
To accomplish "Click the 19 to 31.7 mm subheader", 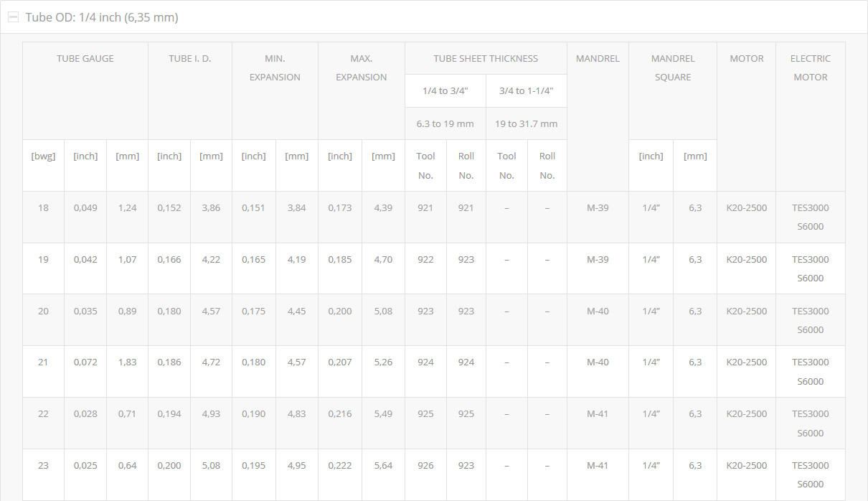I will click(527, 123).
